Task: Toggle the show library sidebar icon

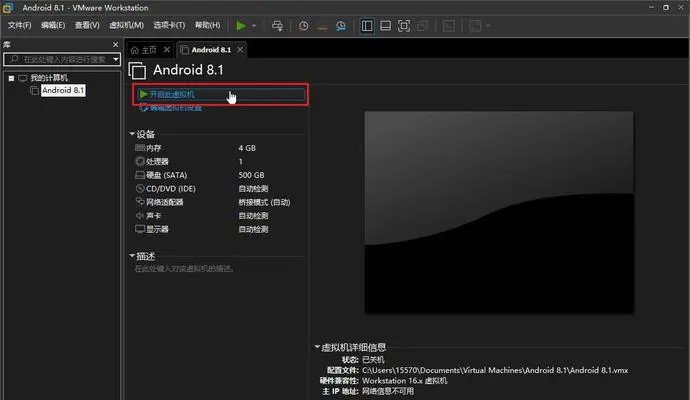Action: pyautogui.click(x=367, y=26)
